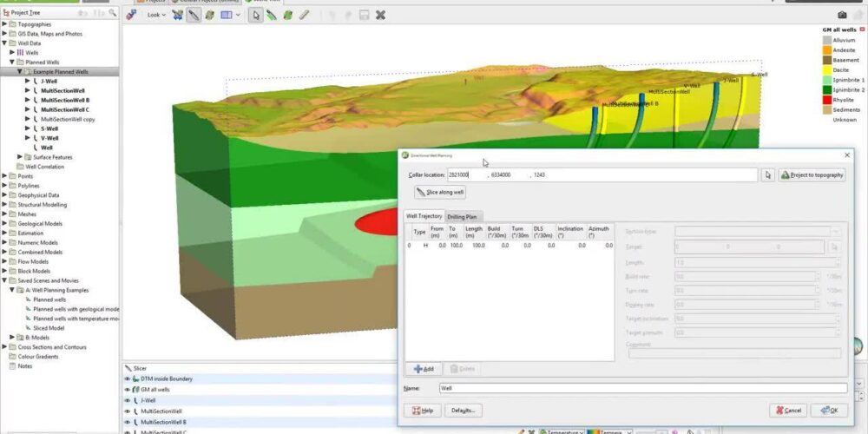Open the Look dropdown menu
The image size is (868, 434).
[x=156, y=15]
